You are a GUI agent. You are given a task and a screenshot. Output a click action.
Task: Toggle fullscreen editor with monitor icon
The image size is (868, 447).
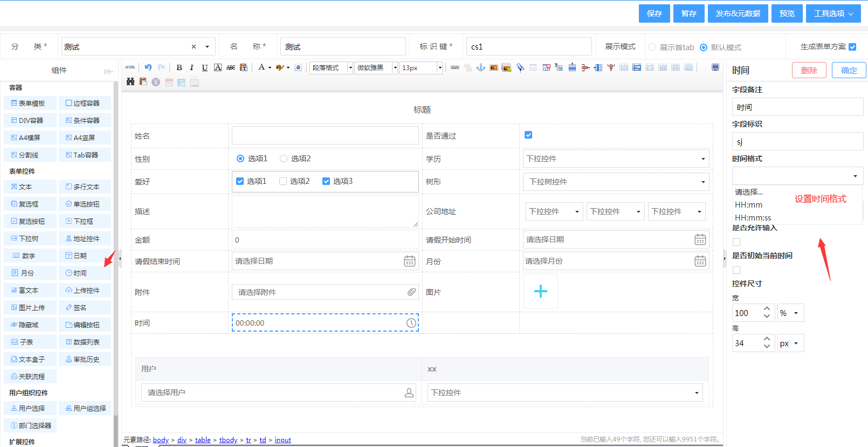[x=715, y=67]
